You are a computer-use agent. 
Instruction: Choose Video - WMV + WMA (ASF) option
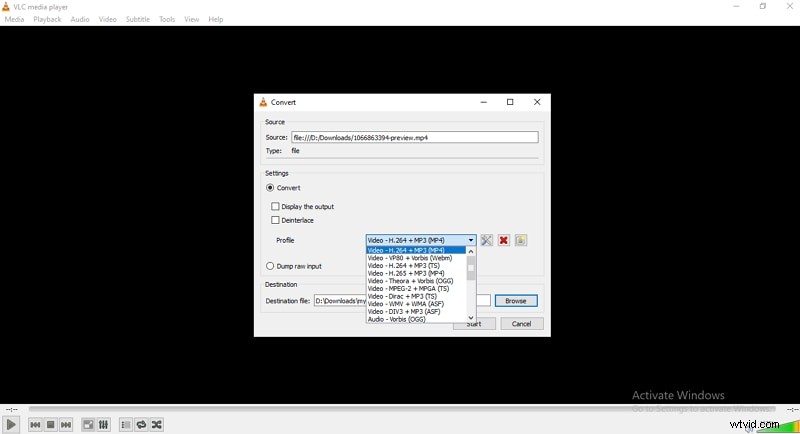coord(416,304)
